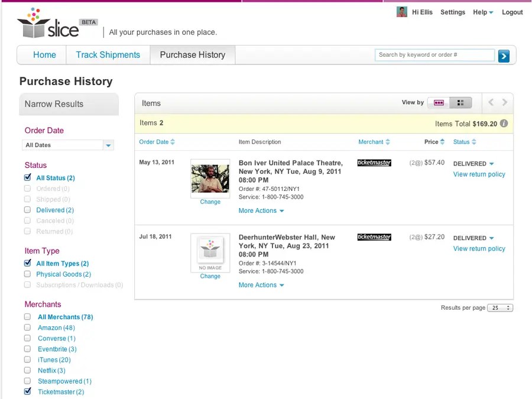Image resolution: width=532 pixels, height=399 pixels.
Task: Open Bon Iver item photo thumbnail
Action: click(x=210, y=179)
